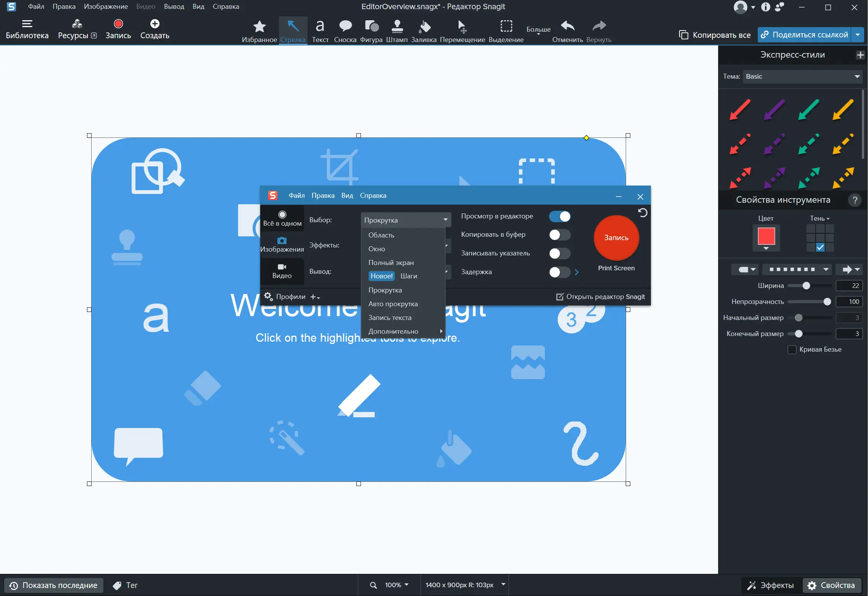Click the red Color (Цвет) swatch
This screenshot has width=868, height=596.
click(x=766, y=236)
